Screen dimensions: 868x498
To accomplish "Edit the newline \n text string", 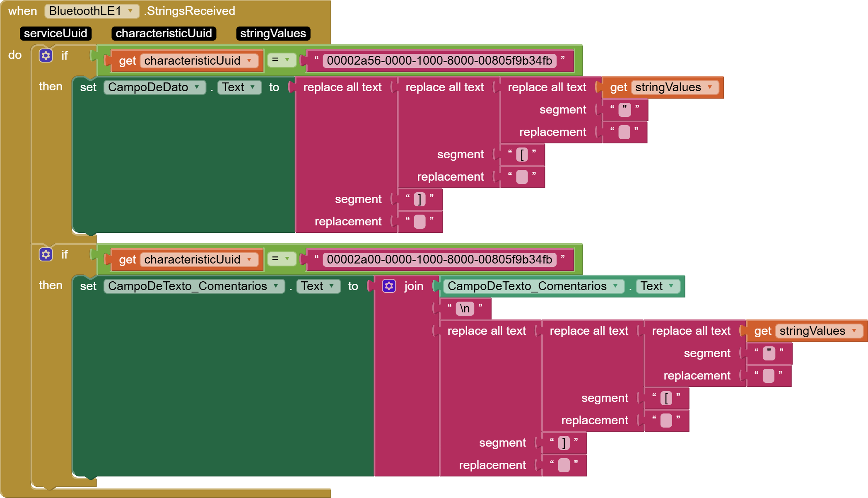I will point(465,309).
